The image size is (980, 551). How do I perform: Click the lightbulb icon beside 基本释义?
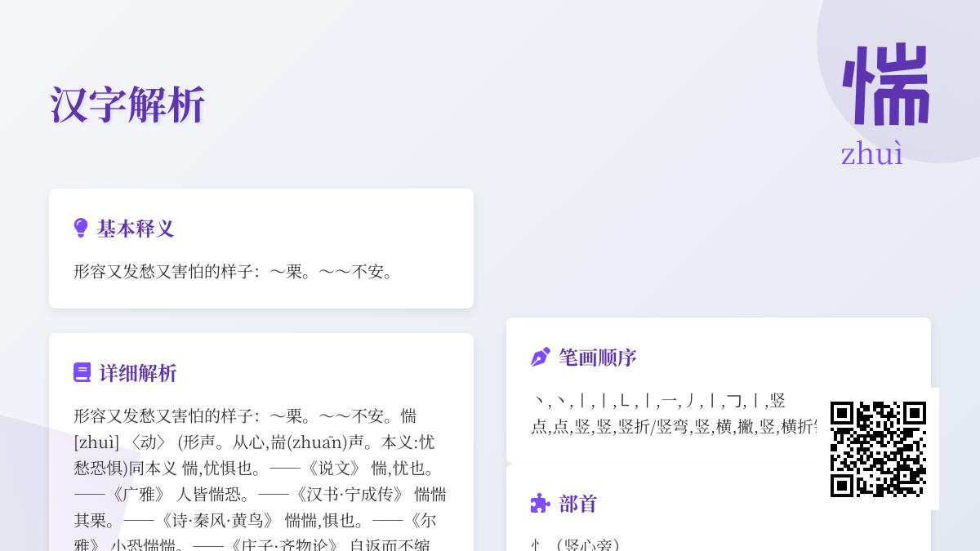click(81, 228)
